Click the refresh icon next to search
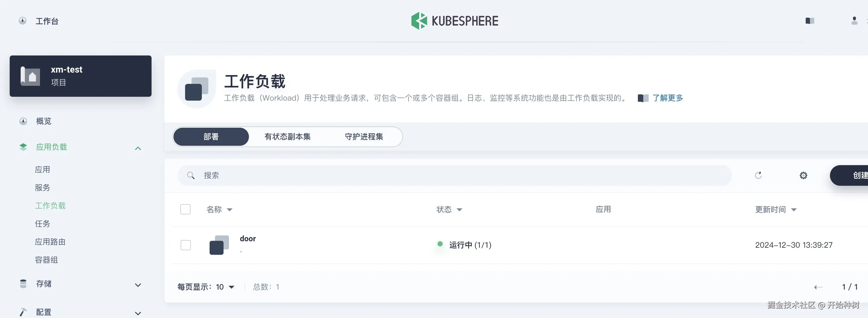The image size is (868, 318). 758,175
